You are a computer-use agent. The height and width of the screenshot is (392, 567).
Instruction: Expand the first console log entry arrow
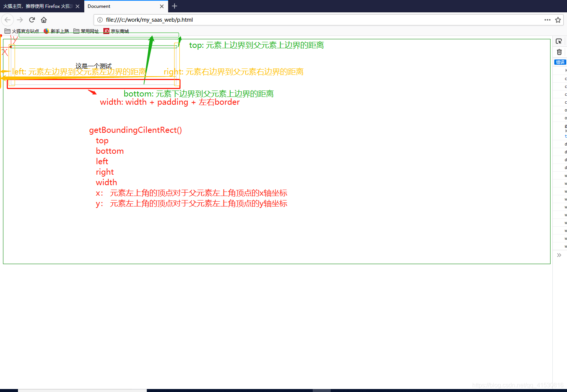(566, 70)
